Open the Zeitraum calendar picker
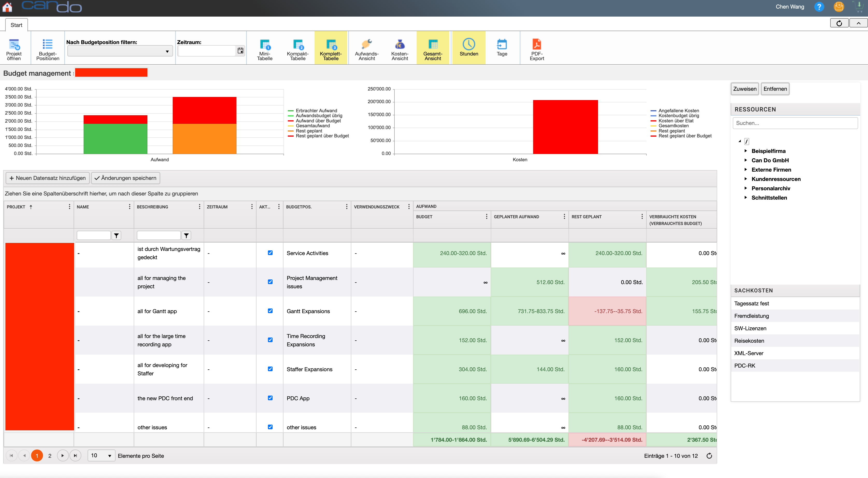Image resolution: width=868 pixels, height=478 pixels. pos(240,51)
